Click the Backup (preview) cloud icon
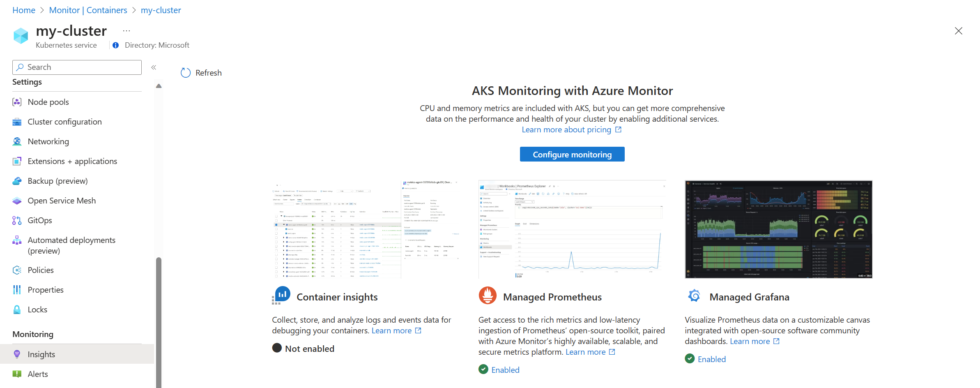This screenshot has height=388, width=980. coord(17,181)
